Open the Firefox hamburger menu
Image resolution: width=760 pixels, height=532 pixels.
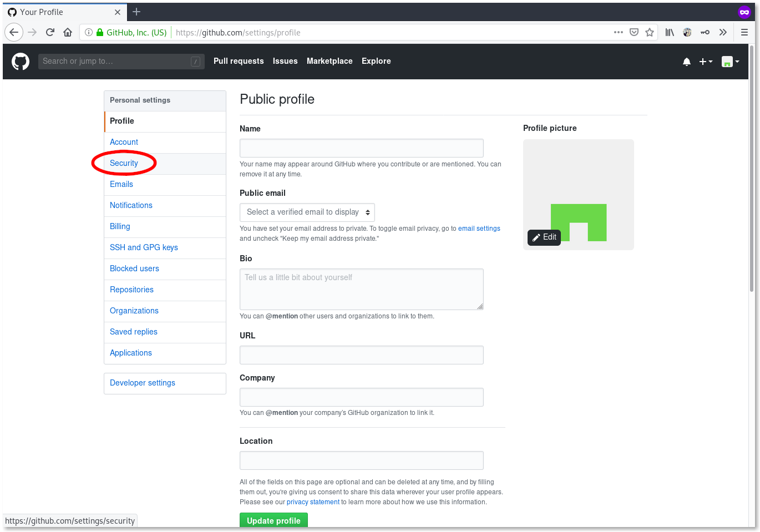coord(744,32)
